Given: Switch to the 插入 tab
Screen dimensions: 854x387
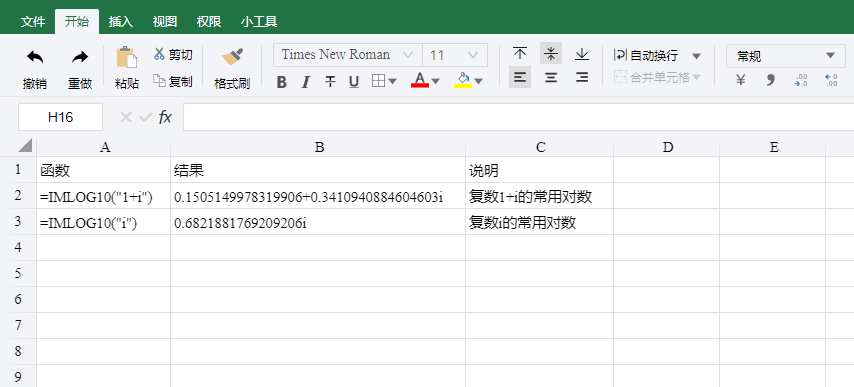Looking at the screenshot, I should pos(121,22).
